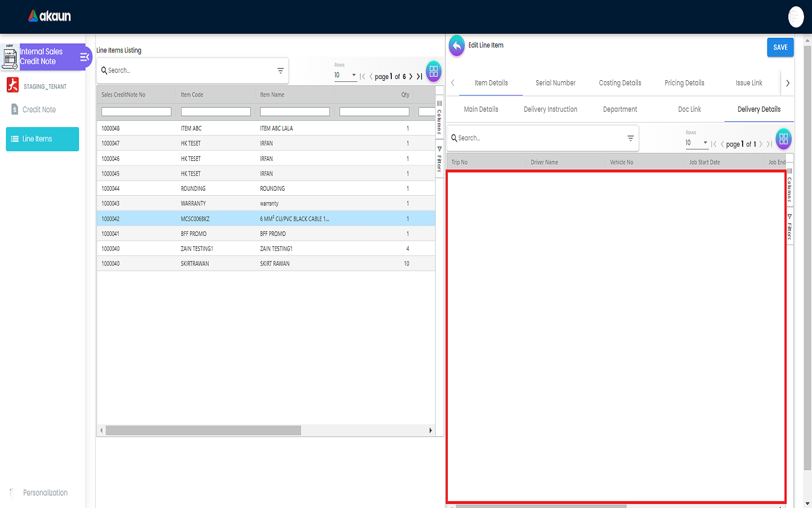
Task: Open Rows dropdown in Line Items Listing
Action: click(x=345, y=76)
